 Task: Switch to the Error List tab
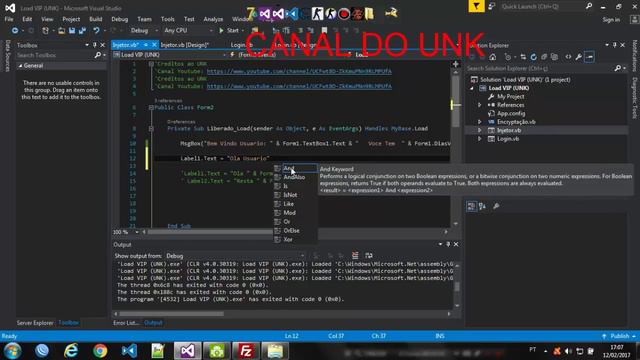(126, 323)
